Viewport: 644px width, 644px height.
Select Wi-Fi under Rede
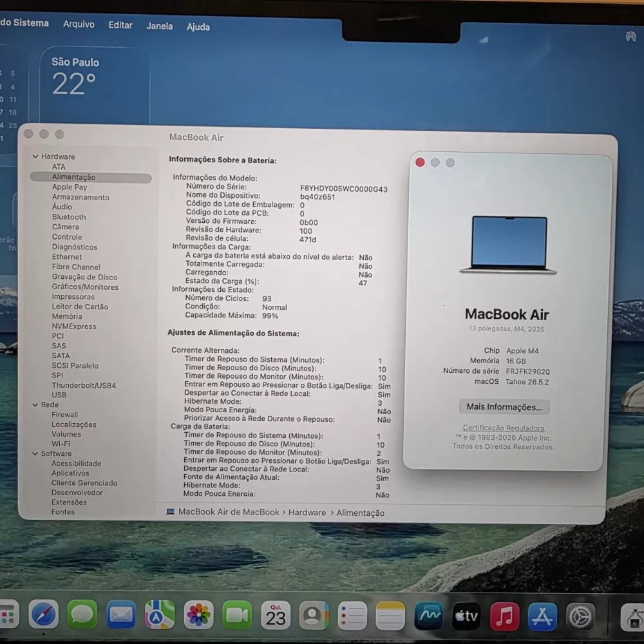pyautogui.click(x=61, y=444)
